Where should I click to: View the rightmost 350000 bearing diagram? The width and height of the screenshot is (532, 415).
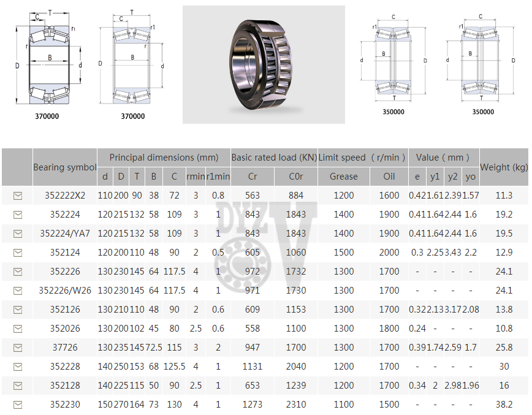pyautogui.click(x=483, y=61)
